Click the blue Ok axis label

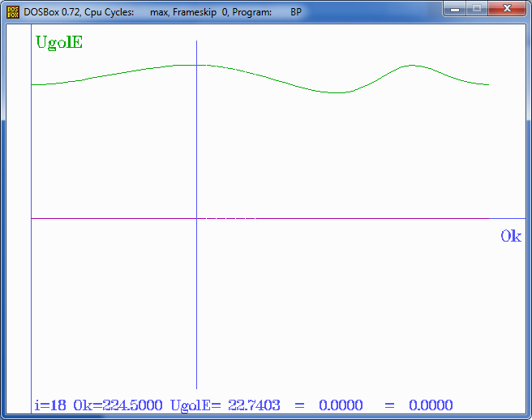point(511,236)
